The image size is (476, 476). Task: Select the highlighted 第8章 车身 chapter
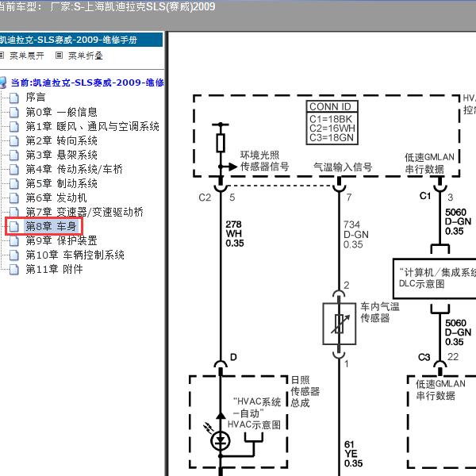point(51,226)
